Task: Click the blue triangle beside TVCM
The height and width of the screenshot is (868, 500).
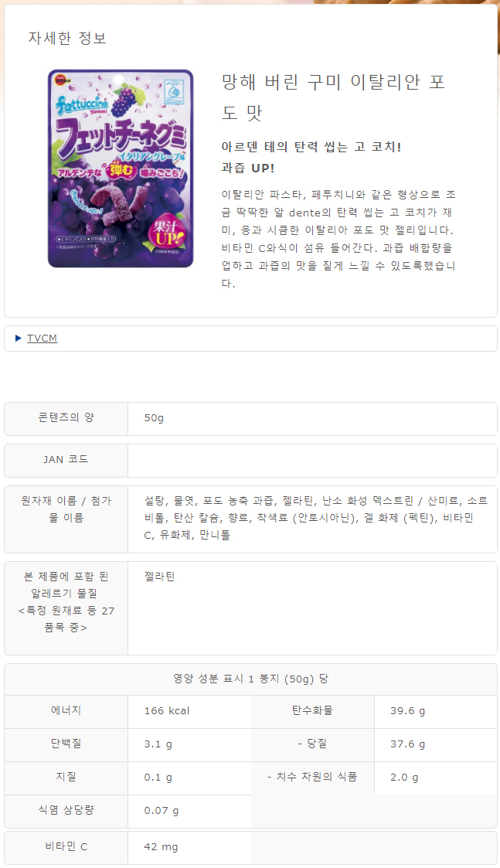Action: coord(19,339)
